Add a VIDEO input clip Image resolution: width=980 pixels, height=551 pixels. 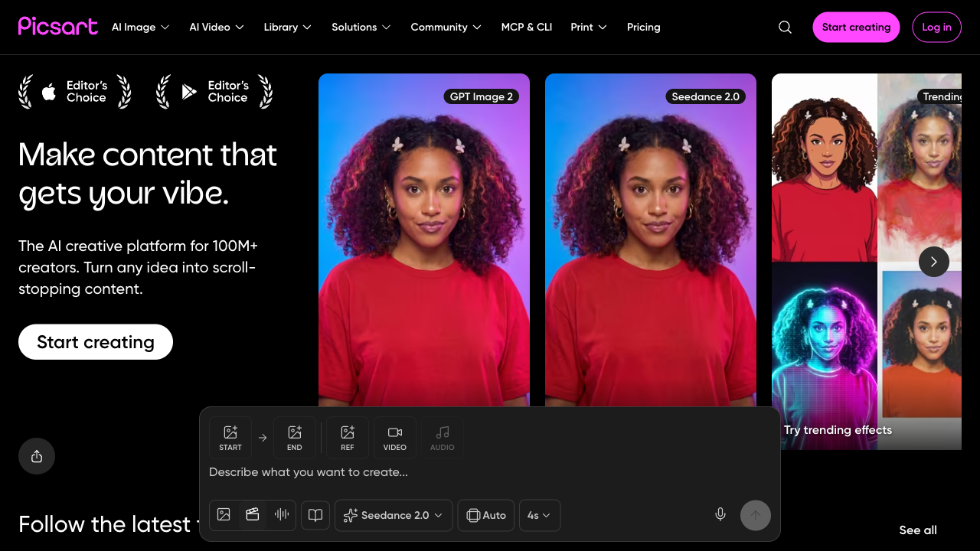click(395, 438)
